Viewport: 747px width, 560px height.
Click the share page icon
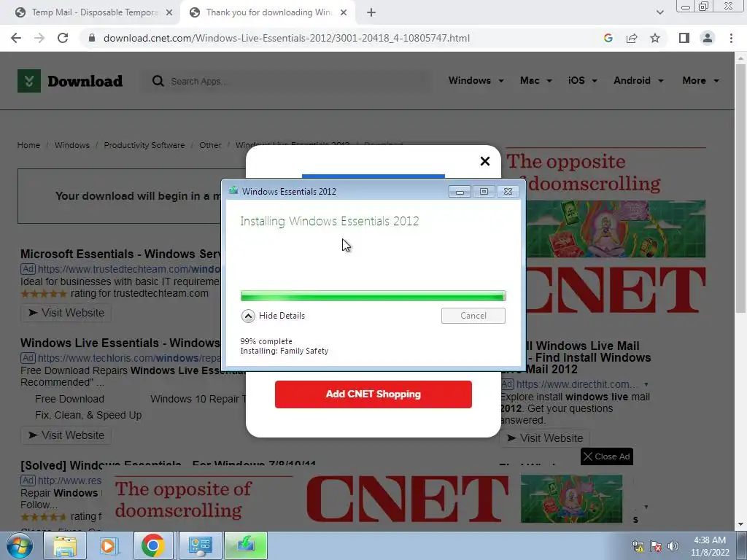632,38
